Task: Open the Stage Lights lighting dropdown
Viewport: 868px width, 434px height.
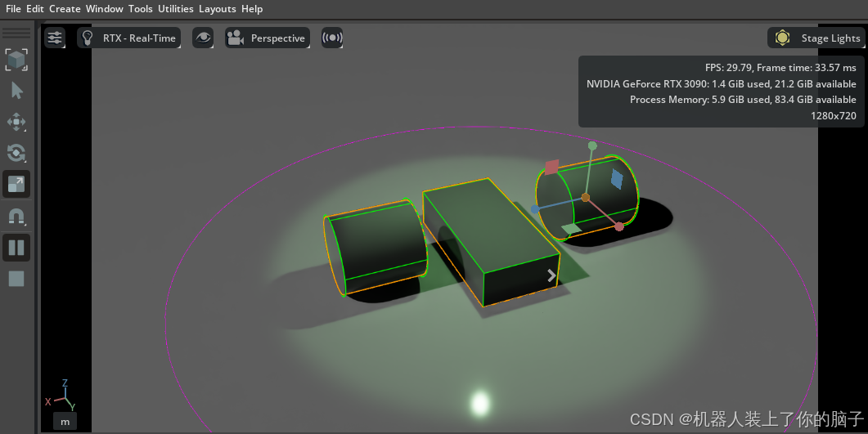Action: (816, 38)
